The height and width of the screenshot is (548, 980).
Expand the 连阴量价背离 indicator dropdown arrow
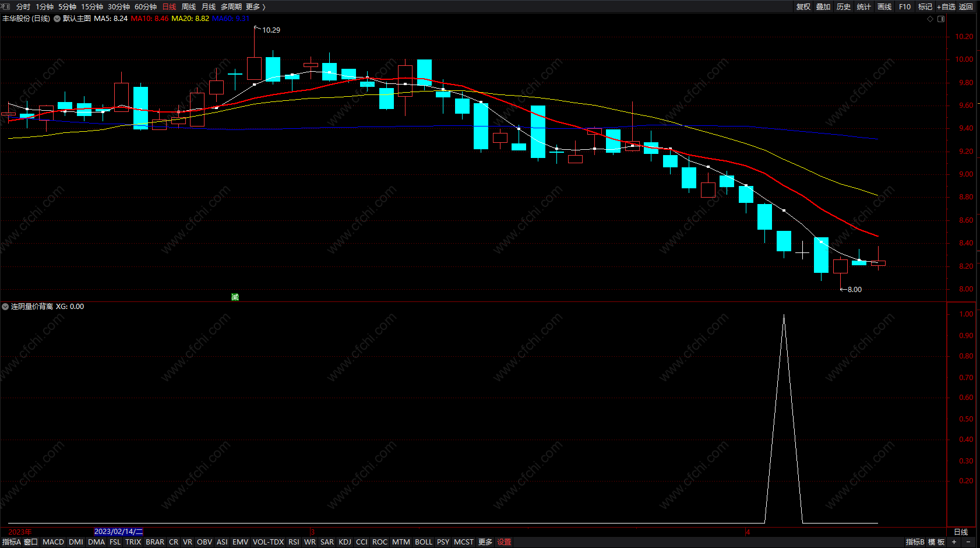tap(5, 306)
